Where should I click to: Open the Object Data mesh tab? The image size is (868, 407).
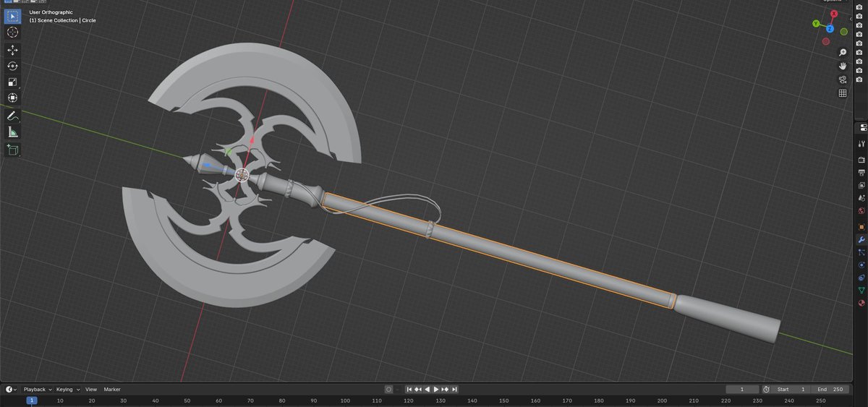click(861, 290)
